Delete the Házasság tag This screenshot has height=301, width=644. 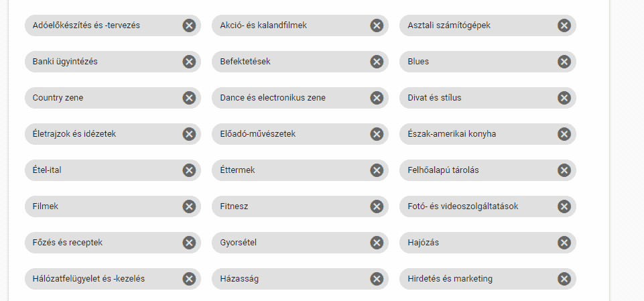pyautogui.click(x=377, y=279)
